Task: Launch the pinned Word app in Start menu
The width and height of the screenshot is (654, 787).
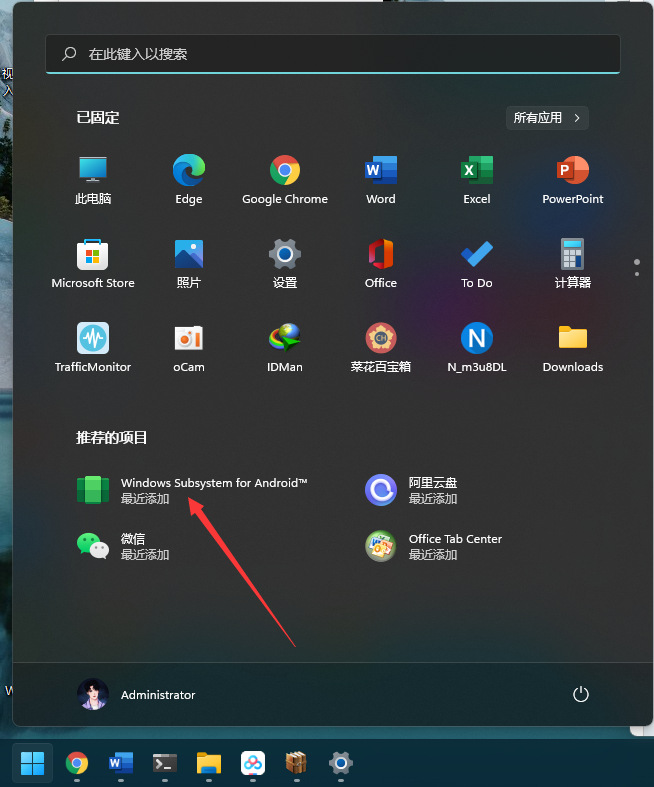Action: tap(381, 180)
